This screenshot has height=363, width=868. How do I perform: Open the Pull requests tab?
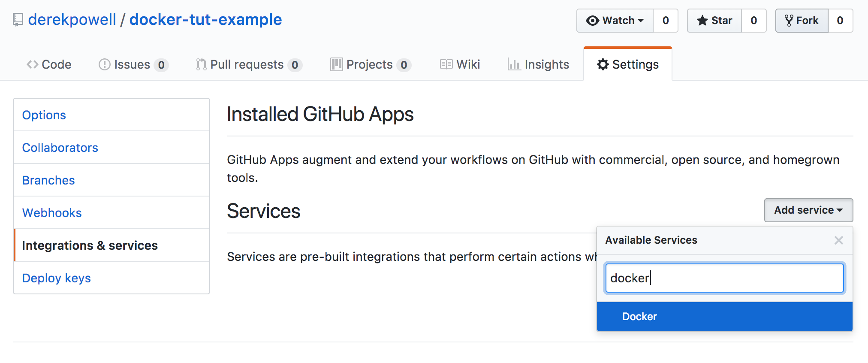[x=249, y=64]
